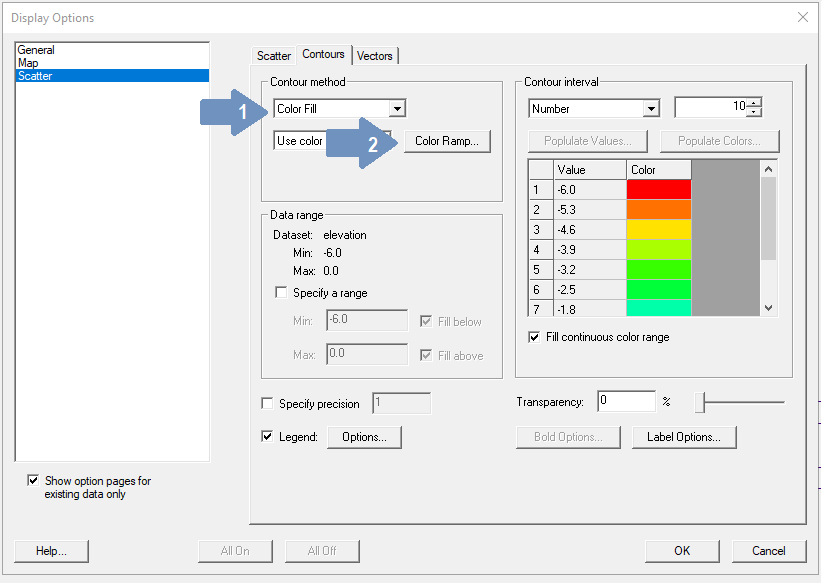Click the Transparency percent input field
Viewport: 822px width, 583px height.
click(626, 401)
